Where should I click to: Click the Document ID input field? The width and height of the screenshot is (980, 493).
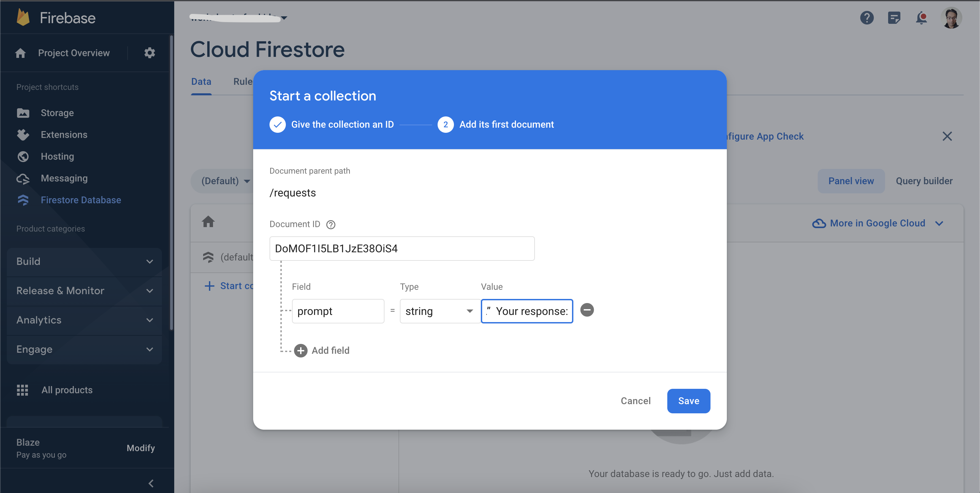point(402,249)
